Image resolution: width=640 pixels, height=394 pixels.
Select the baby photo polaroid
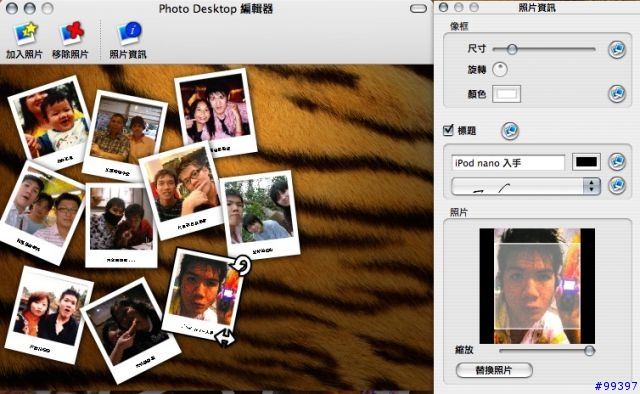(x=51, y=122)
